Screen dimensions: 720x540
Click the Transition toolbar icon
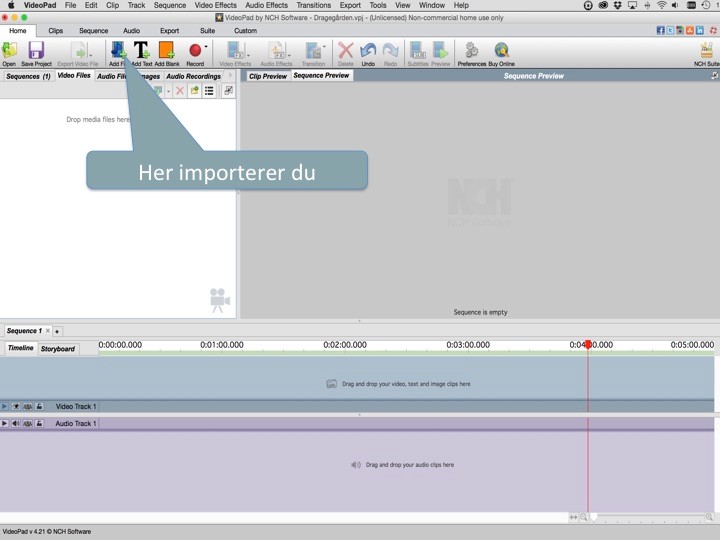[x=314, y=51]
